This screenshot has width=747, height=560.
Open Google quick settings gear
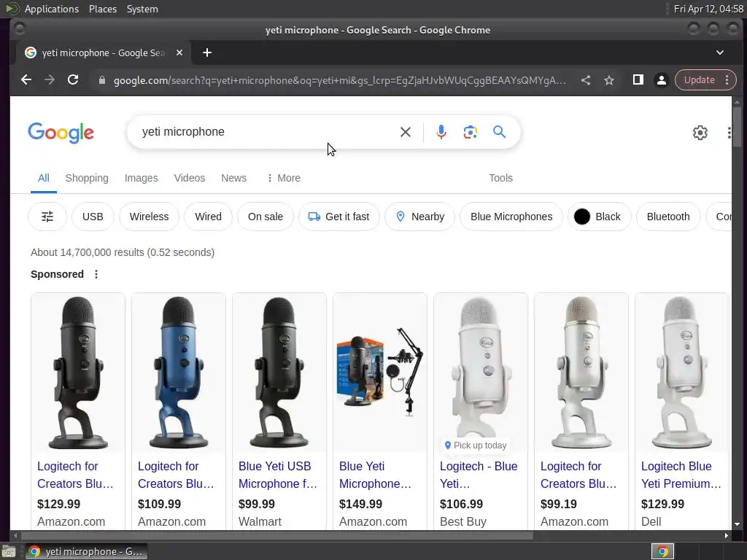coord(700,133)
